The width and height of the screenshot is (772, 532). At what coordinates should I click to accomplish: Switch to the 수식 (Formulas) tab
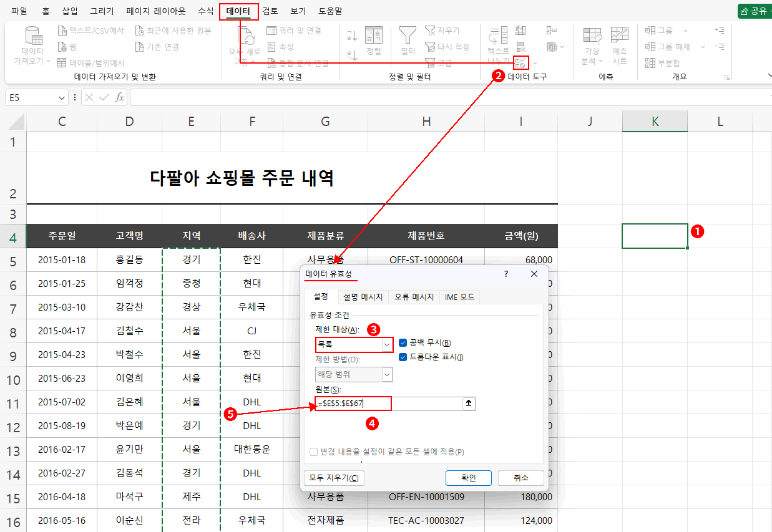tap(205, 11)
